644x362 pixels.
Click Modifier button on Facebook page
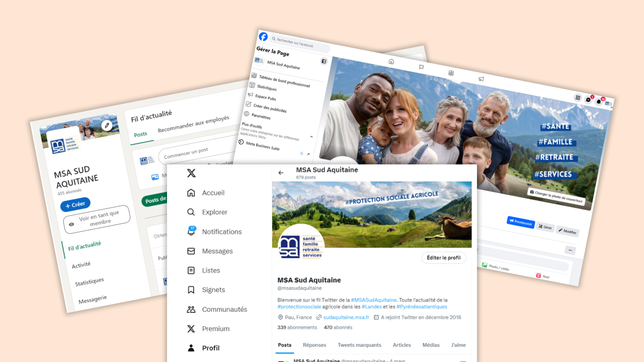coord(567,231)
